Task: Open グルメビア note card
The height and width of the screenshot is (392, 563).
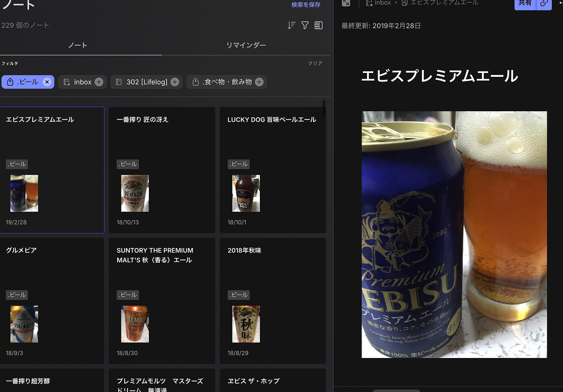Action: [x=52, y=301]
